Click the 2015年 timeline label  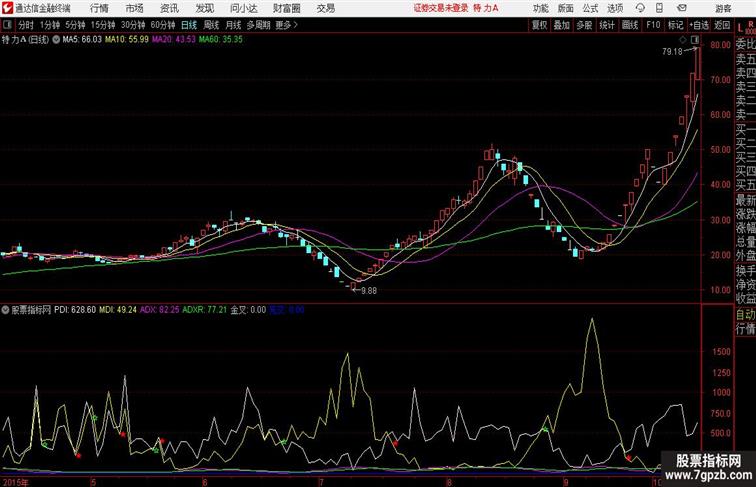coord(15,482)
